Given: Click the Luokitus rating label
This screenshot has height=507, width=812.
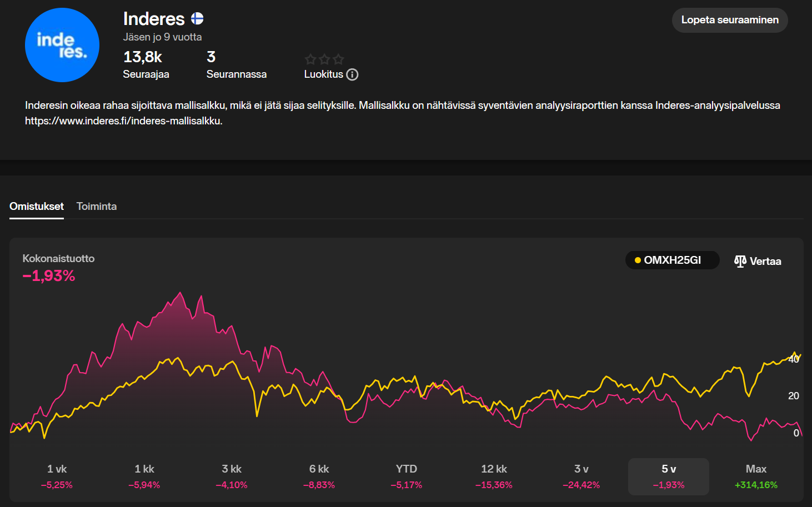Looking at the screenshot, I should [324, 74].
